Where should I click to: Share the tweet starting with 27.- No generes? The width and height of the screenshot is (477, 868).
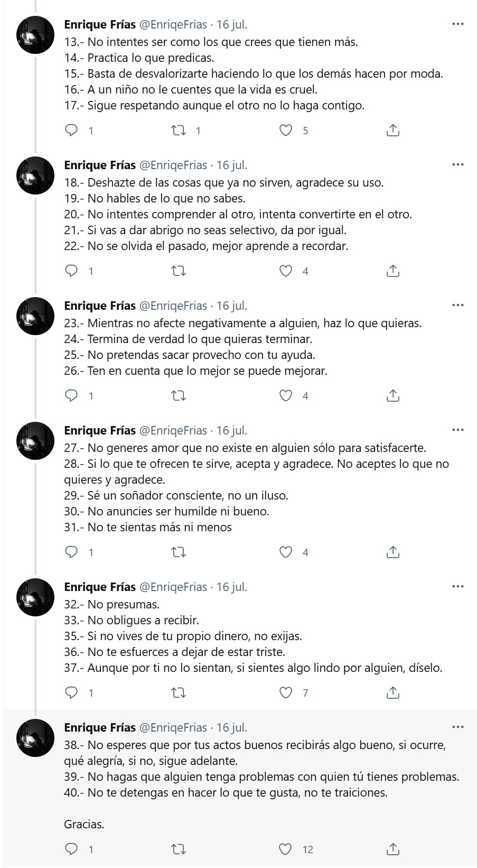click(x=392, y=552)
